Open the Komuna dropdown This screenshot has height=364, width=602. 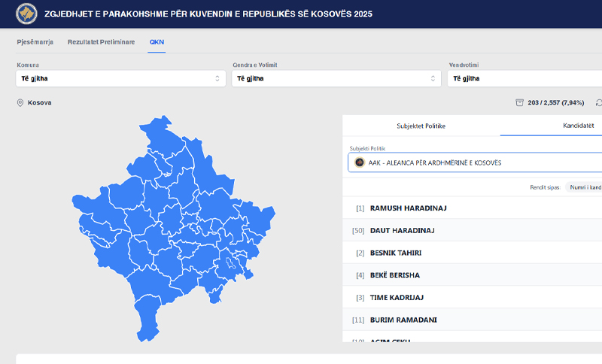(120, 78)
